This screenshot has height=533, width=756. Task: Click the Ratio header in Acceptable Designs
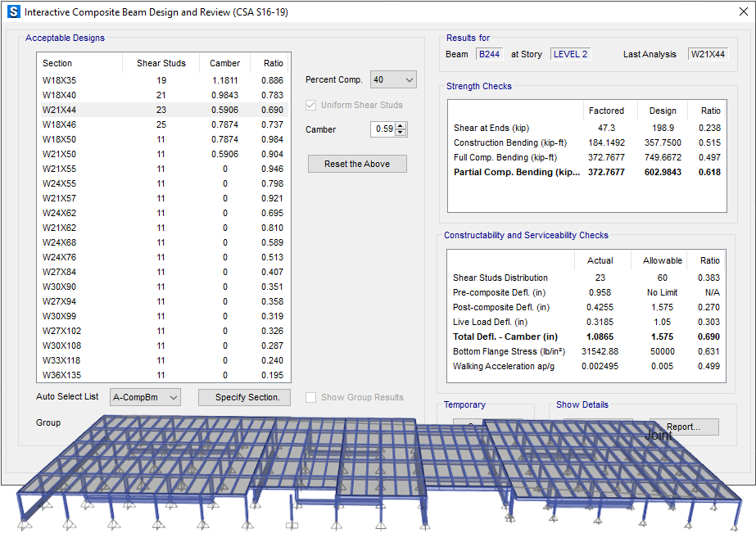273,63
